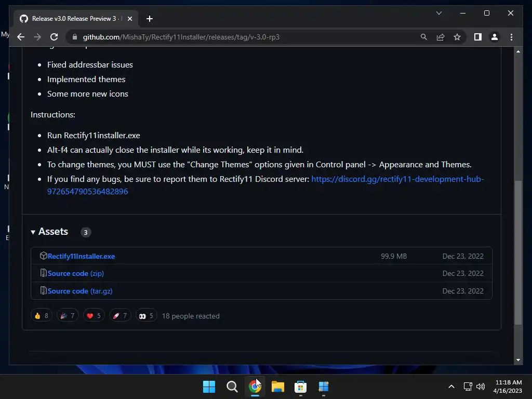Click the zip file icon beside Source code (zip)

[43, 273]
